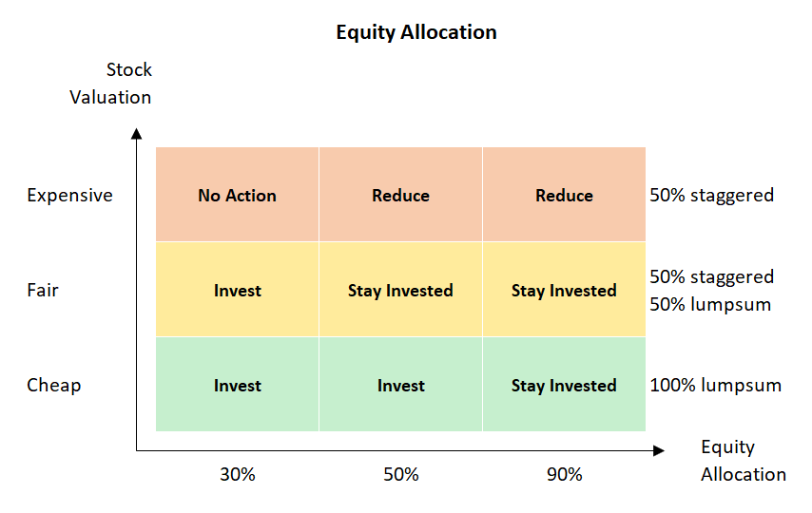Click the "90%" allocation axis tick label
This screenshot has width=812, height=513.
pos(564,474)
